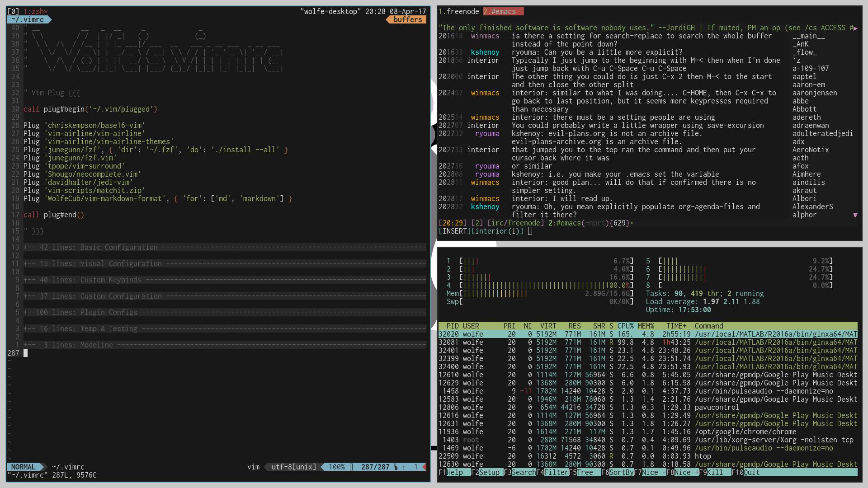Expand the folded Plugin Configs fold
The image size is (868, 488).
point(108,313)
